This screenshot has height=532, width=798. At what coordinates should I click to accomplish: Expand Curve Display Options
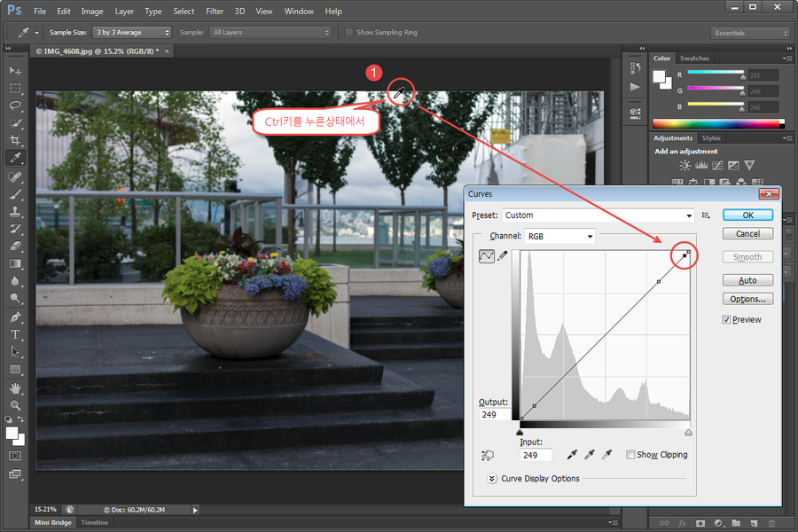[x=491, y=479]
